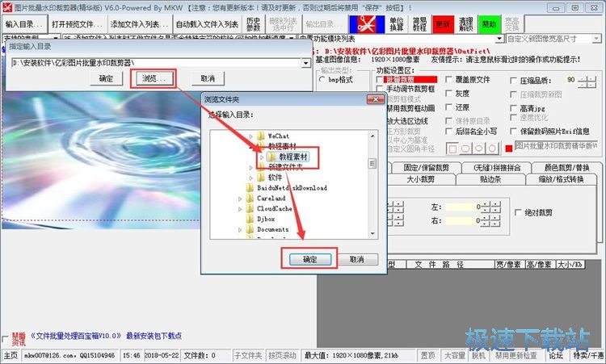
Task: Switch to the 颜色裁剪/替换 tab
Action: coord(566,168)
